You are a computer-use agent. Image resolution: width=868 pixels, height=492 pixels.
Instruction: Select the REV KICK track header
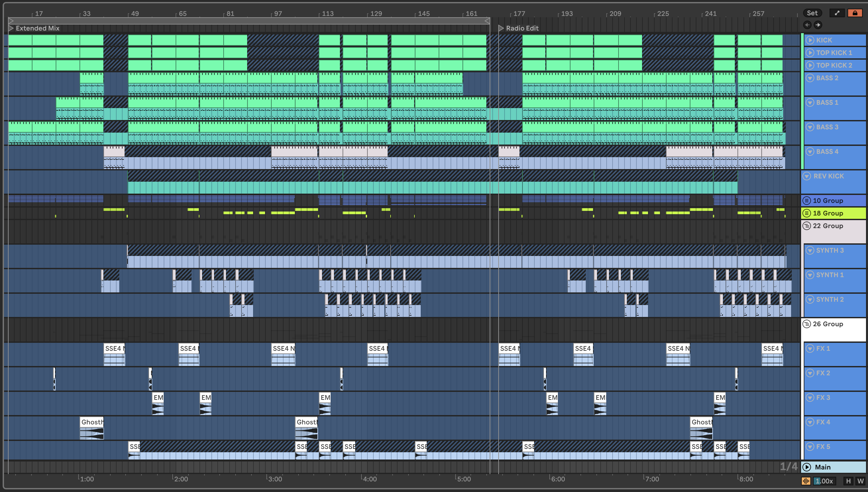click(834, 182)
